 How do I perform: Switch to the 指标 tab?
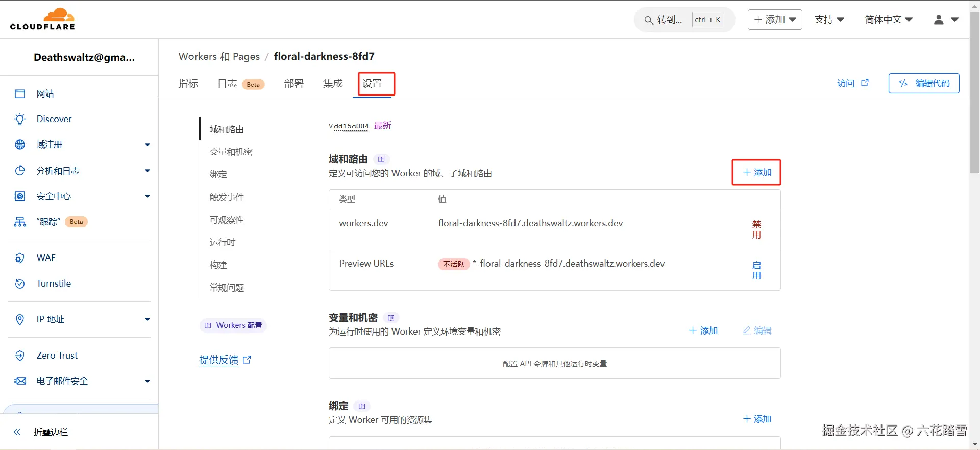(188, 83)
